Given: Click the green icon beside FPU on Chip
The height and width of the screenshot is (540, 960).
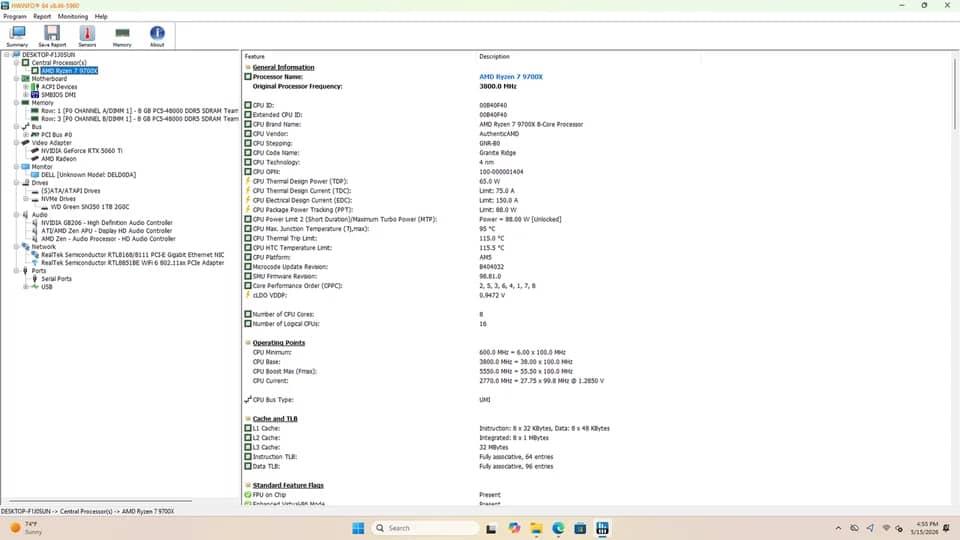Looking at the screenshot, I should click(x=248, y=495).
